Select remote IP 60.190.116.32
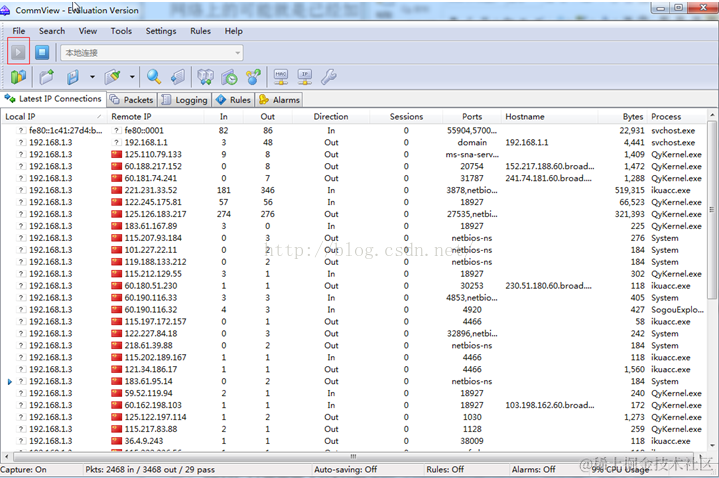The height and width of the screenshot is (478, 719). (x=151, y=309)
